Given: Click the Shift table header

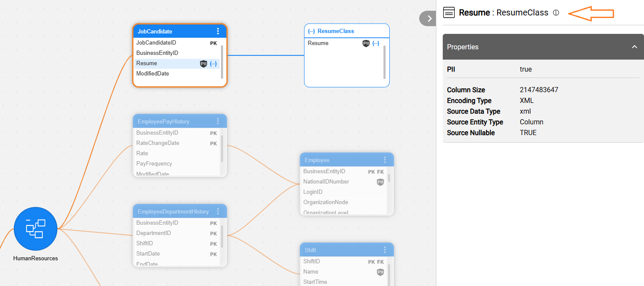Looking at the screenshot, I should 347,250.
